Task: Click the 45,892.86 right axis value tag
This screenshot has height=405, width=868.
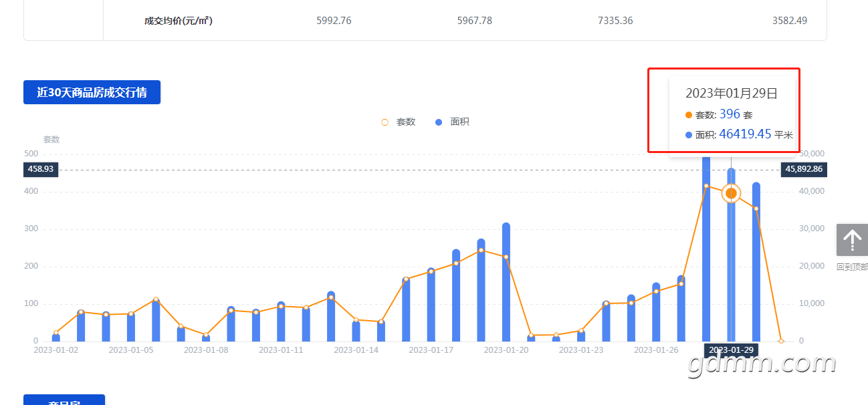Action: (x=804, y=169)
